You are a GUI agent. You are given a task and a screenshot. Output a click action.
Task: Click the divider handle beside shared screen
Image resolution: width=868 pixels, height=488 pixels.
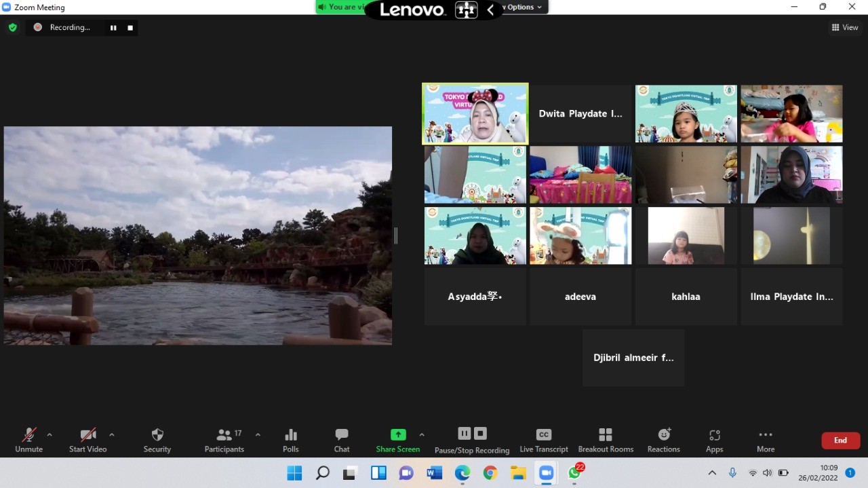coord(396,236)
